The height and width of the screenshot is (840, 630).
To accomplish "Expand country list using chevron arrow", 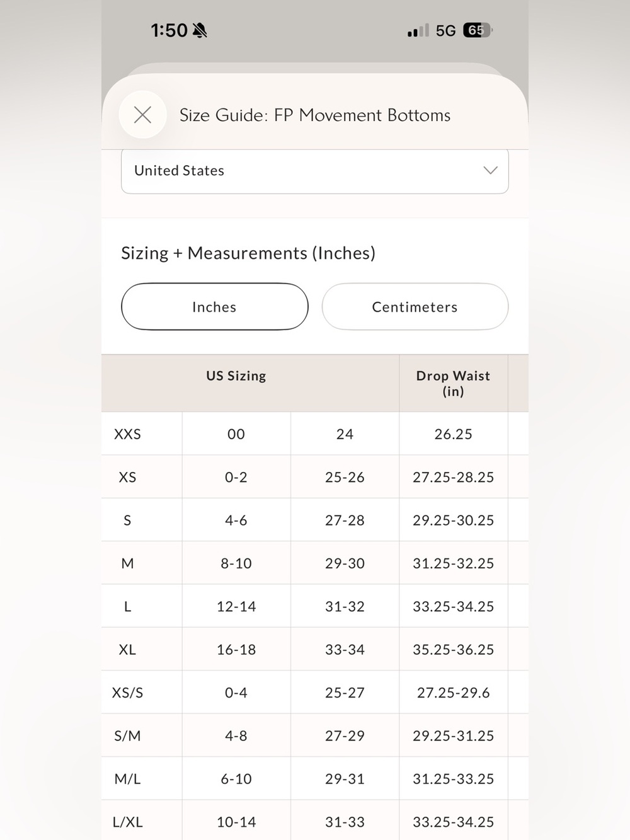I will pyautogui.click(x=490, y=170).
